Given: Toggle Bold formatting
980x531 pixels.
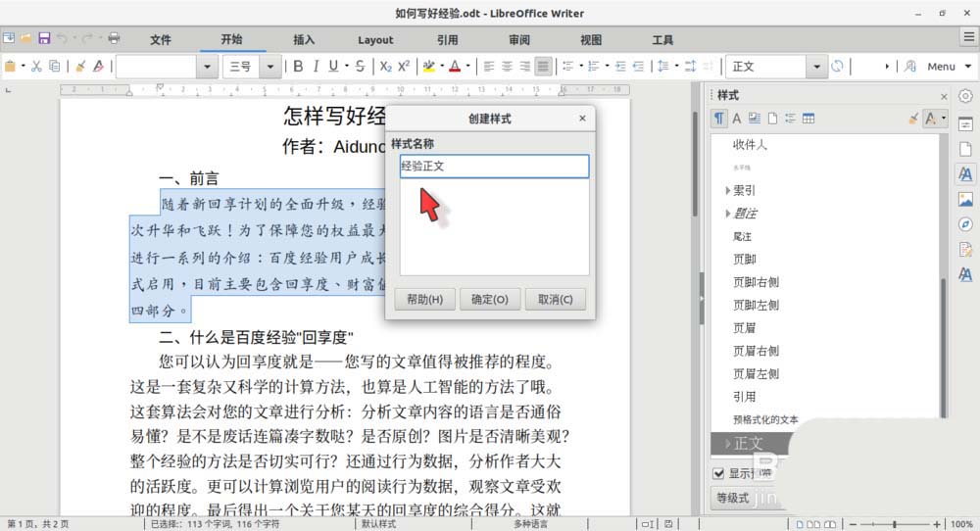Looking at the screenshot, I should coord(298,67).
